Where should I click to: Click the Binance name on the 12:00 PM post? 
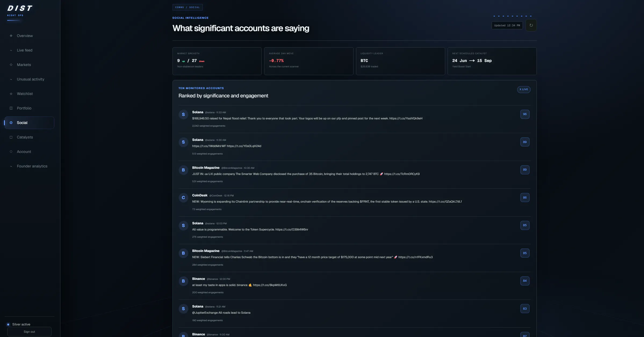(199, 279)
